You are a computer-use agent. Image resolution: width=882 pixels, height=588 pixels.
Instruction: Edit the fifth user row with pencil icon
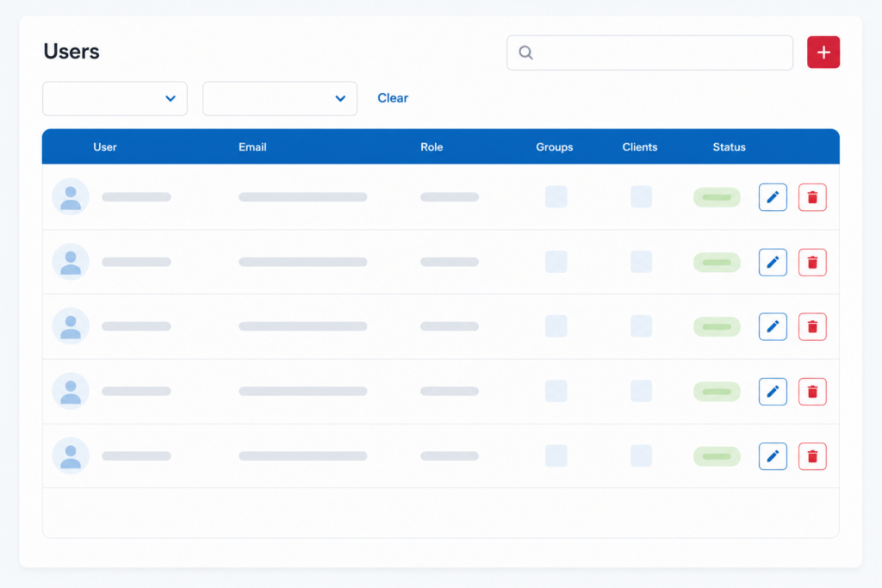(x=773, y=456)
